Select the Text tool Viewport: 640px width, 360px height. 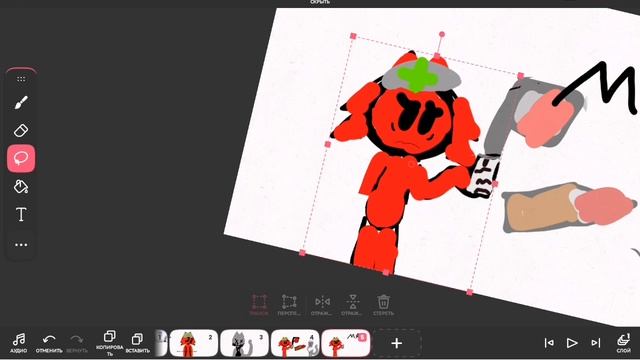(21, 214)
